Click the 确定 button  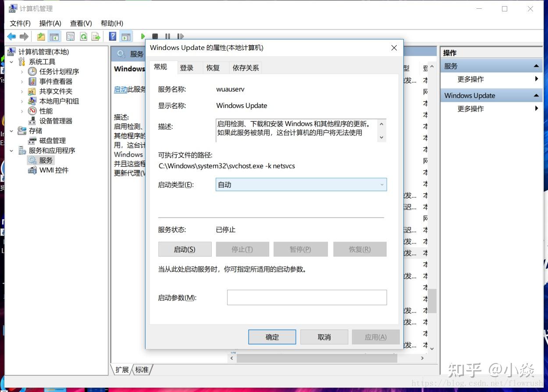pos(272,337)
